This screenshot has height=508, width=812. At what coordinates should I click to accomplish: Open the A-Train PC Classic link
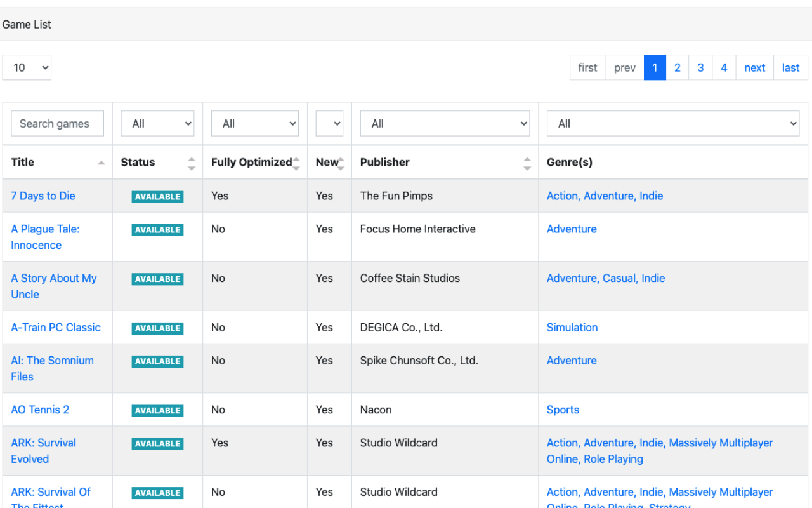point(56,327)
